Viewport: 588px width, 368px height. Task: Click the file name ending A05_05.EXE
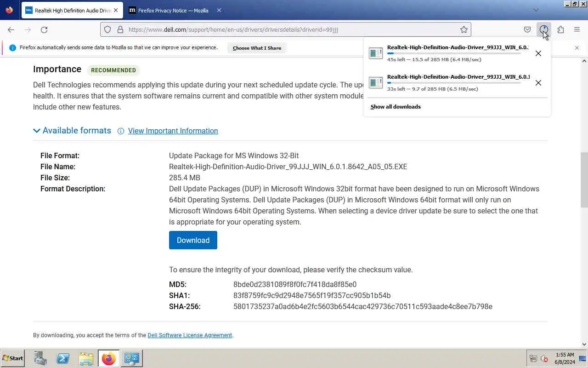point(288,167)
